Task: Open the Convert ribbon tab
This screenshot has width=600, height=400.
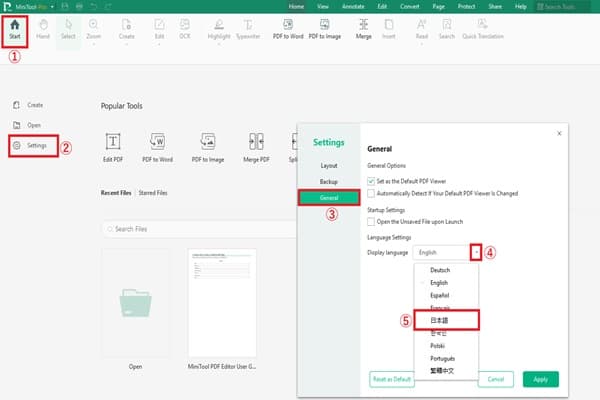Action: tap(409, 7)
